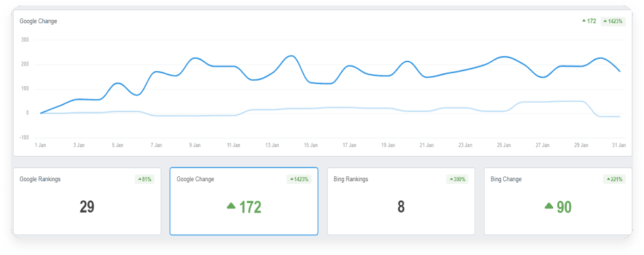This screenshot has width=644, height=255.
Task: Click the 300% badge on Bing Rankings
Action: (x=457, y=179)
